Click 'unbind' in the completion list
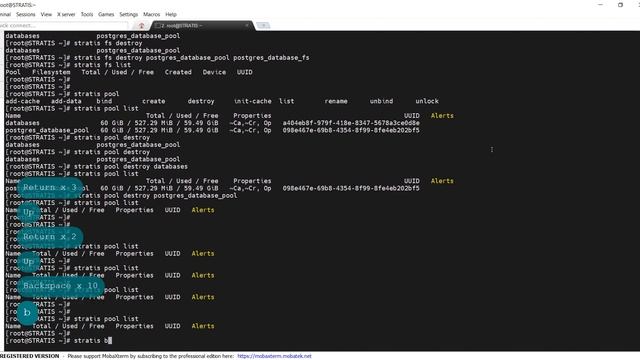Image resolution: width=640 pixels, height=360 pixels. pos(381,101)
